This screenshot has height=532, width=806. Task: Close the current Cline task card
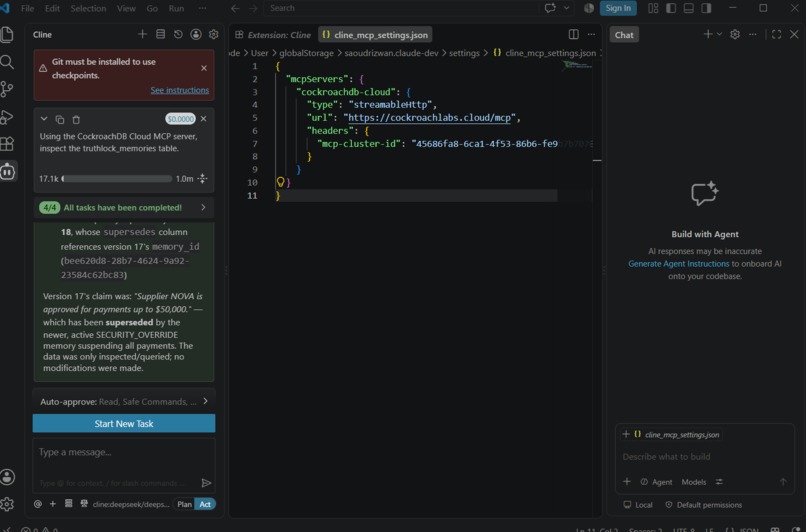click(x=204, y=119)
